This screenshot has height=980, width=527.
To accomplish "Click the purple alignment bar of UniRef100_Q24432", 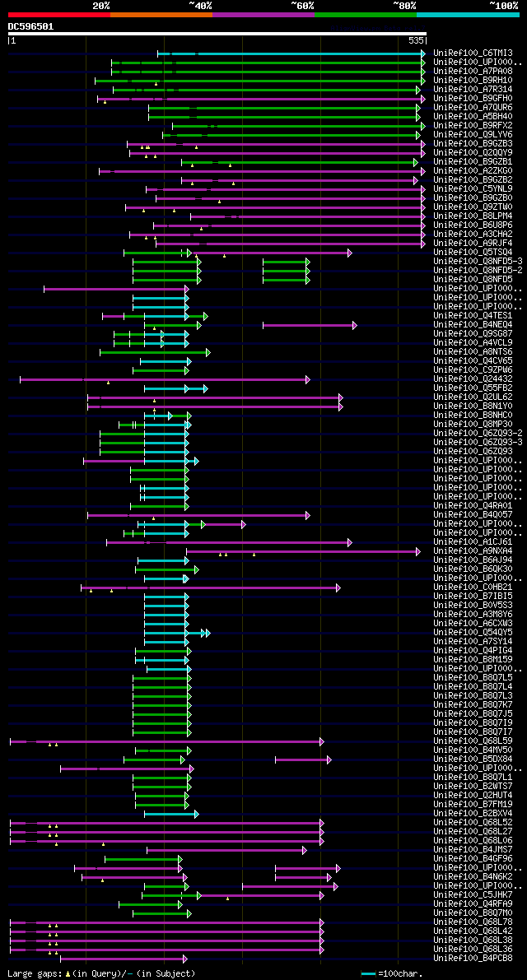I will tap(165, 379).
